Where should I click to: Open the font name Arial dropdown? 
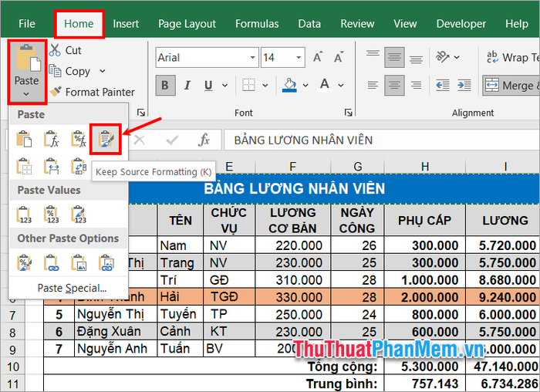point(252,58)
